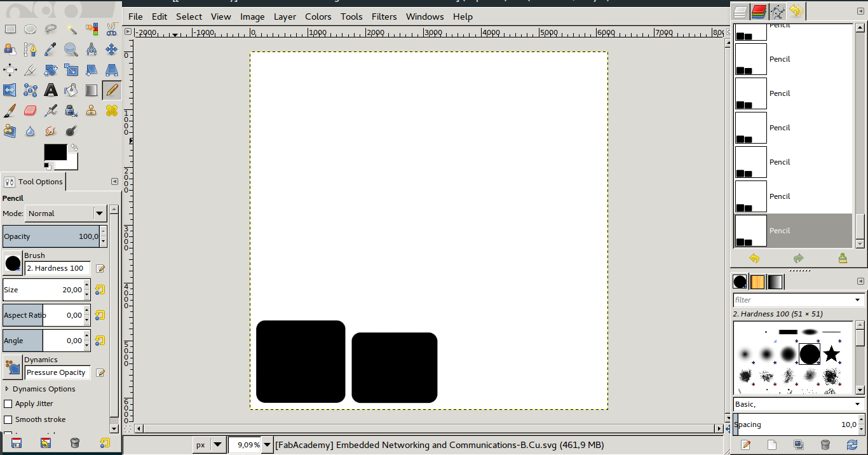Open the brushes dock tab menu arrow
Screen dimensions: 868x455
(859, 281)
